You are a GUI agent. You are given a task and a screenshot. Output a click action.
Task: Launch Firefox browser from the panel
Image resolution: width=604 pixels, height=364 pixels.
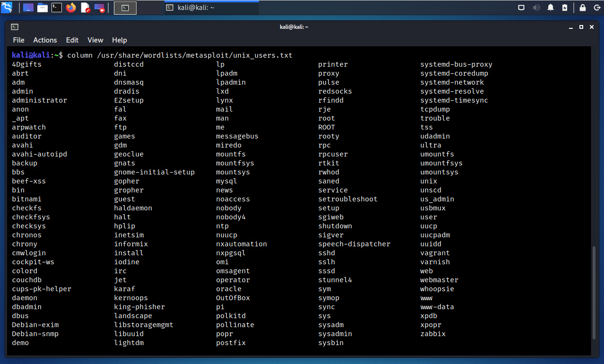(71, 8)
